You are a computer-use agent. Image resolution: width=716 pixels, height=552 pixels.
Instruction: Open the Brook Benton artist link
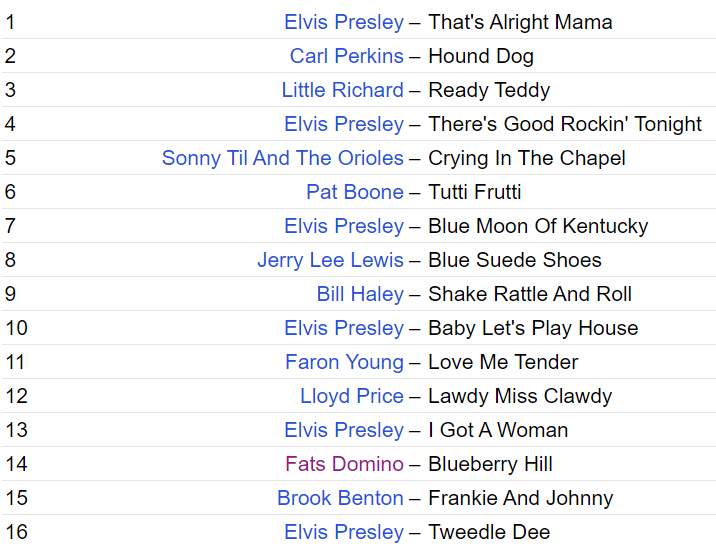point(341,498)
